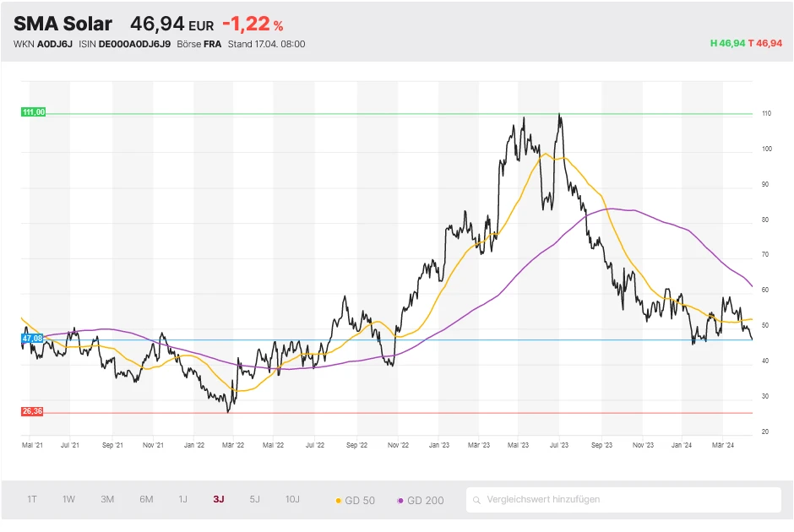Select the 1T time range

[x=32, y=499]
